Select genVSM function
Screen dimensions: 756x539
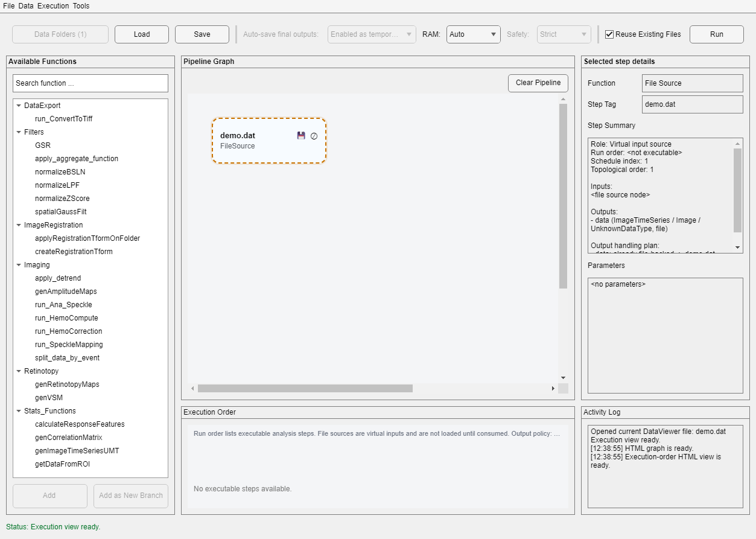coord(49,398)
